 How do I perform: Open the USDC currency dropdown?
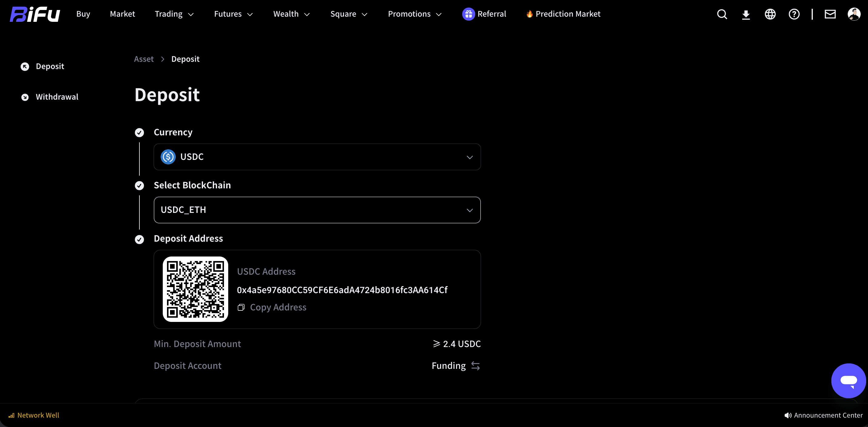tap(317, 157)
